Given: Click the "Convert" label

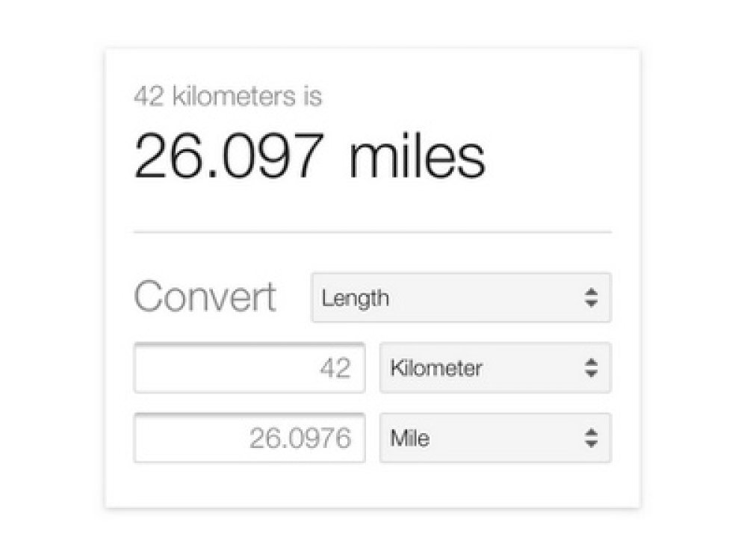Looking at the screenshot, I should tap(205, 297).
